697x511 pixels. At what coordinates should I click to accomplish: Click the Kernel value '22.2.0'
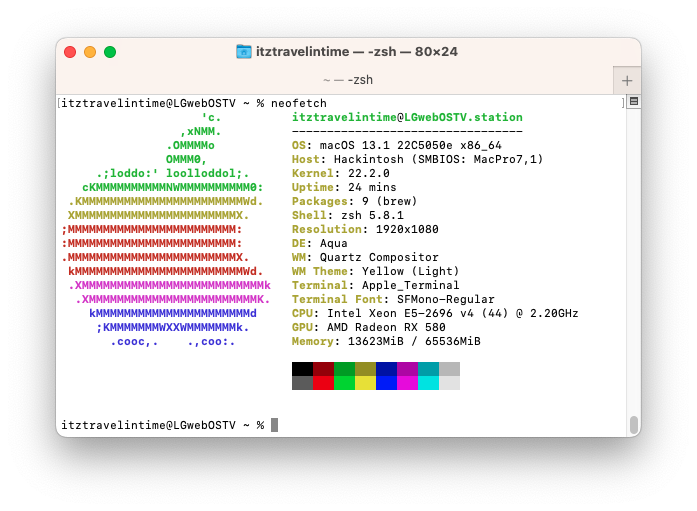tap(369, 173)
